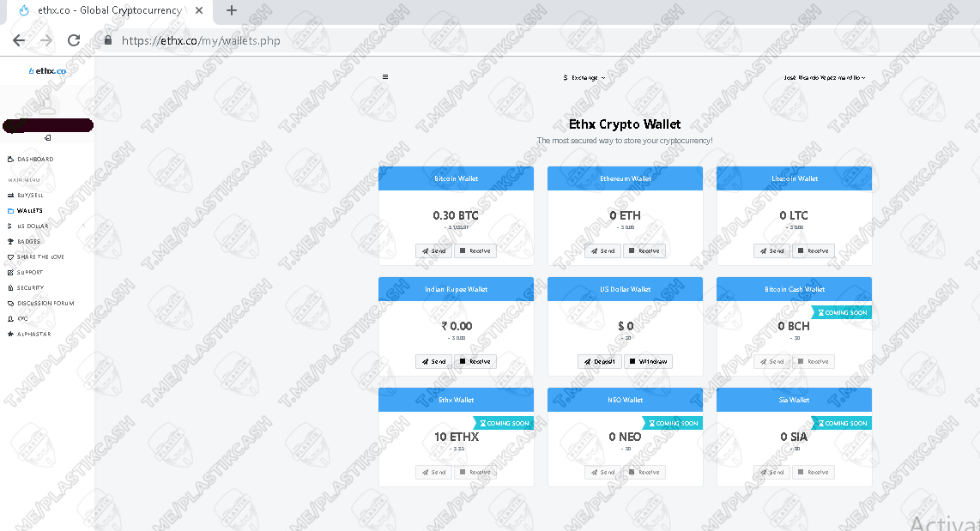Withdraw from US Dollar Wallet
980x531 pixels.
648,361
